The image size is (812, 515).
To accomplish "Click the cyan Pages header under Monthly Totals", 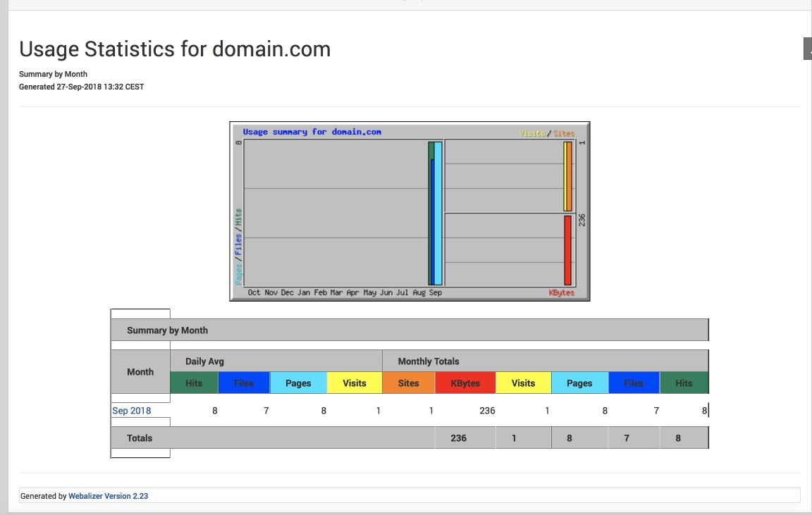I will tap(579, 383).
